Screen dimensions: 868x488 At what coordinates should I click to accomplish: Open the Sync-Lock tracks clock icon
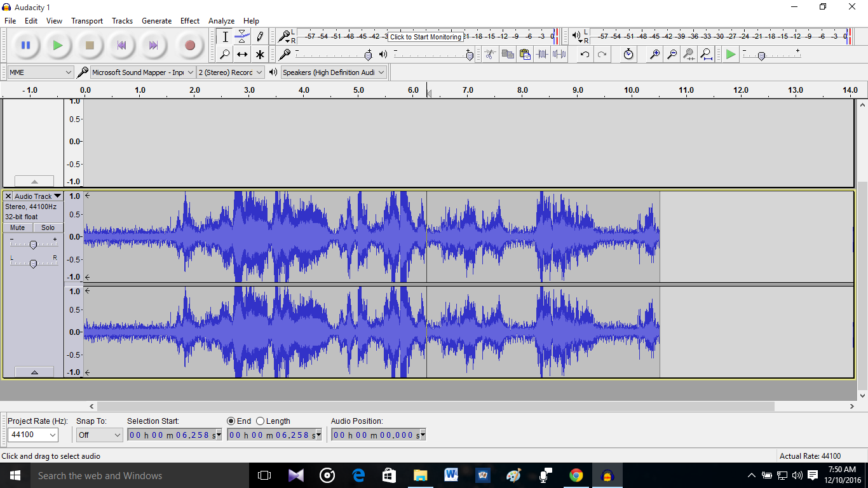click(x=628, y=55)
